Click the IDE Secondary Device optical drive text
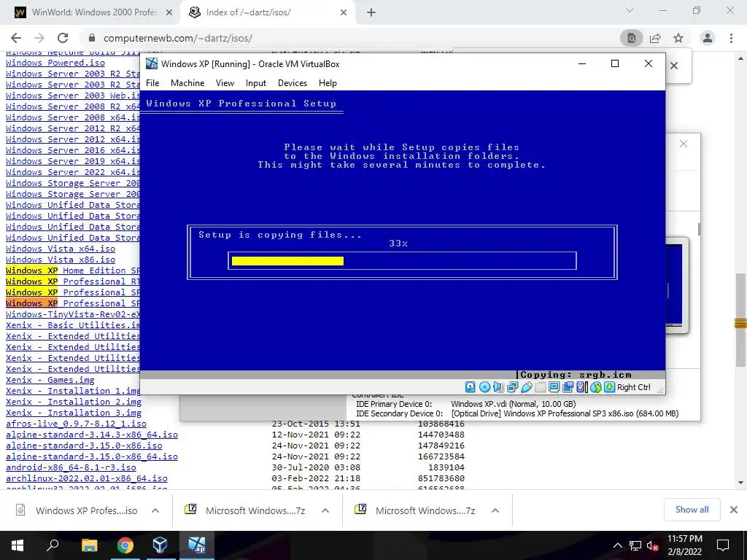The image size is (747, 560). click(x=565, y=414)
